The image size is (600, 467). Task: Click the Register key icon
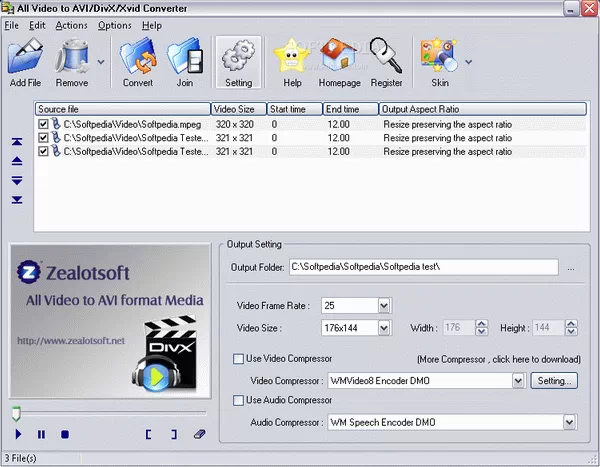point(386,56)
